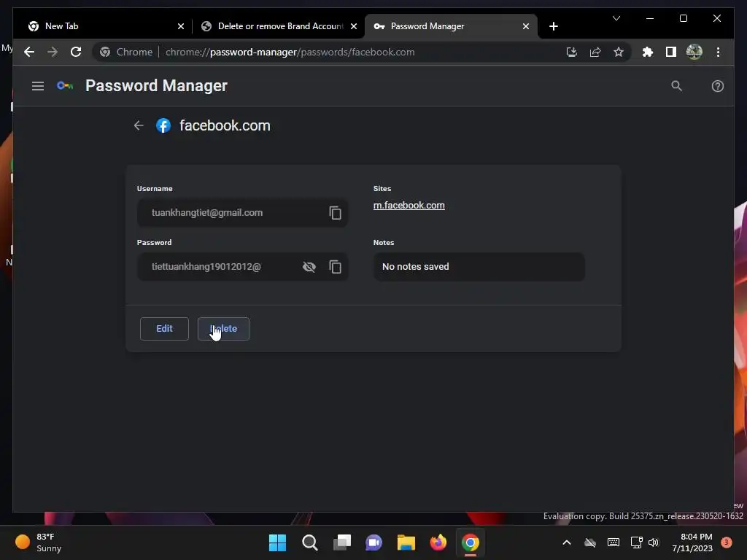Screen dimensions: 747x560
Task: Go back from facebook.com details
Action: (139, 125)
